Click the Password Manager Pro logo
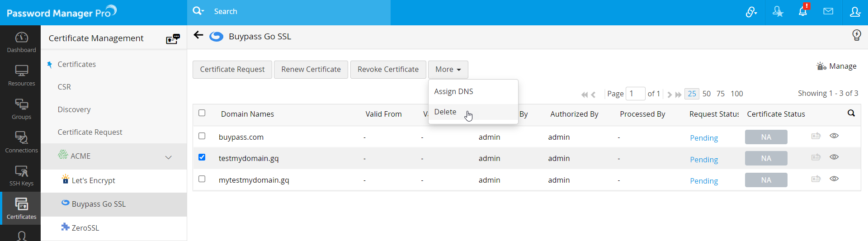 pyautogui.click(x=62, y=12)
